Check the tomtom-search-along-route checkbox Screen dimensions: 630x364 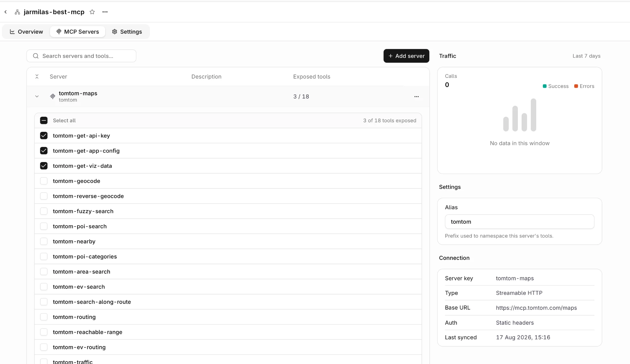pos(44,302)
